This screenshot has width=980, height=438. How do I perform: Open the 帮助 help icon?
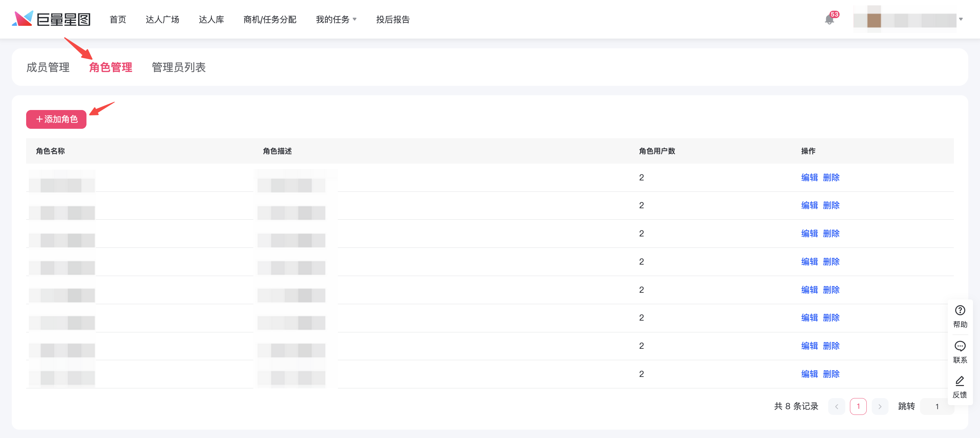point(960,311)
